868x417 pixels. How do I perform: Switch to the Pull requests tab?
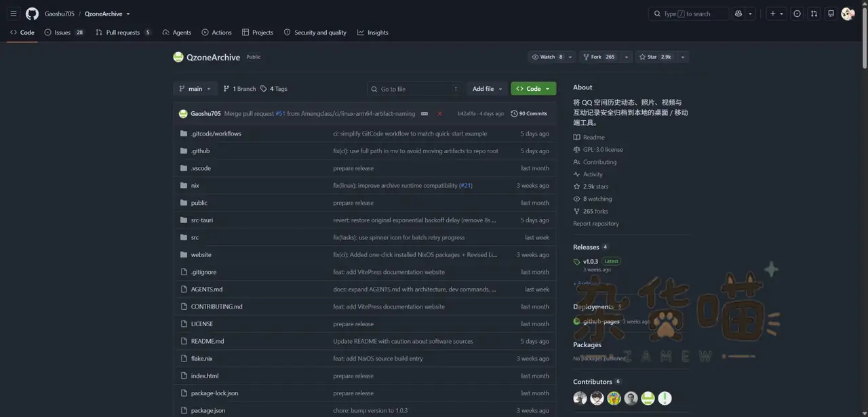click(123, 33)
